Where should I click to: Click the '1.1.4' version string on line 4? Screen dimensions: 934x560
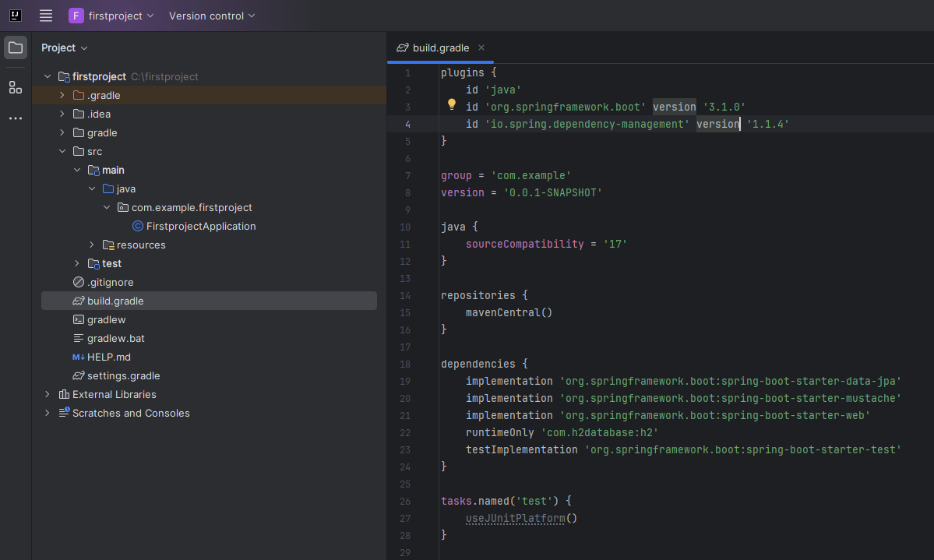tap(767, 125)
